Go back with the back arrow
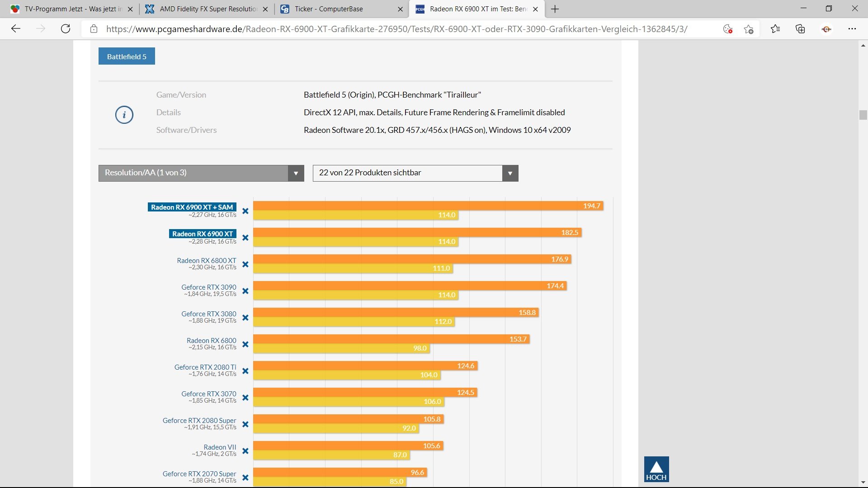Viewport: 868px width, 488px height. coord(16,29)
